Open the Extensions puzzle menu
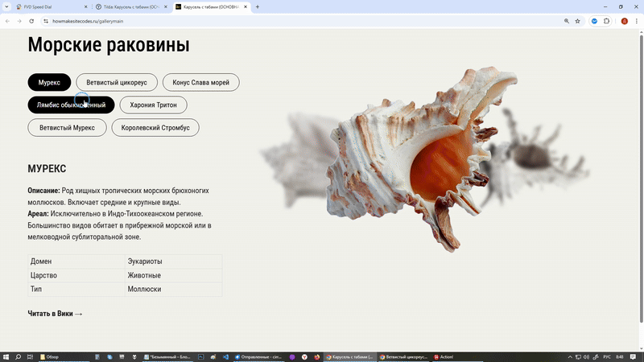Screen dimensions: 644x362 [x=606, y=21]
